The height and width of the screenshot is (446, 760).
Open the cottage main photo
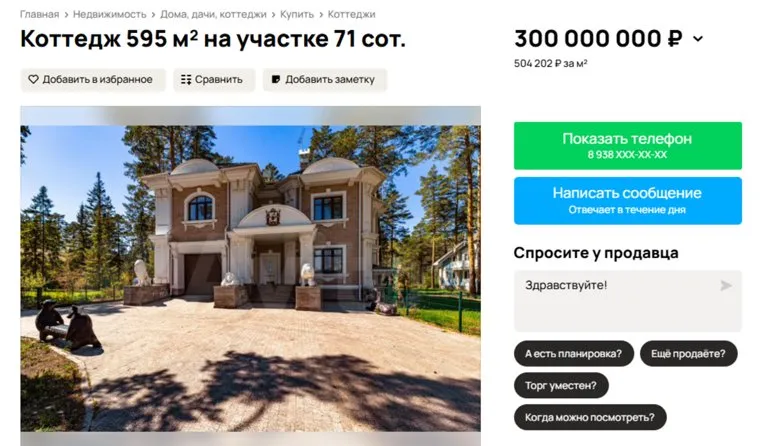pyautogui.click(x=251, y=278)
